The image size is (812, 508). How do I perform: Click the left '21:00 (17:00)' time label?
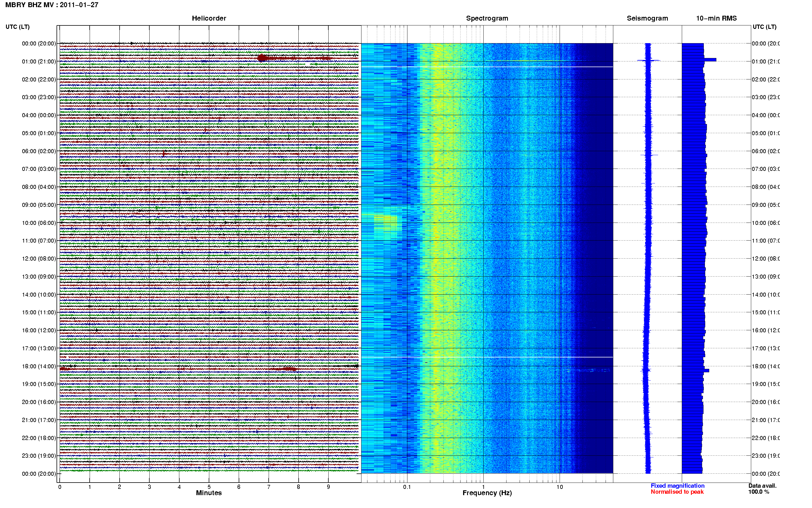(x=39, y=420)
